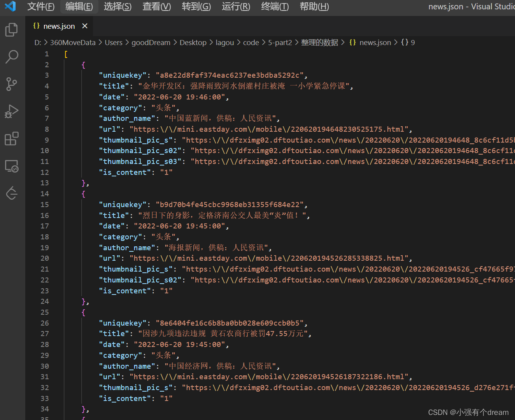This screenshot has height=420, width=515.
Task: Open the Remote Explorer view
Action: pyautogui.click(x=12, y=166)
